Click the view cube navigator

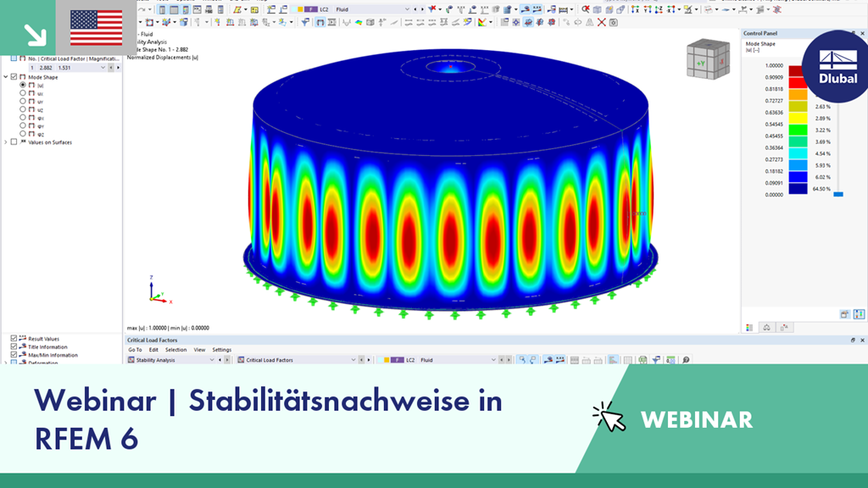(708, 58)
